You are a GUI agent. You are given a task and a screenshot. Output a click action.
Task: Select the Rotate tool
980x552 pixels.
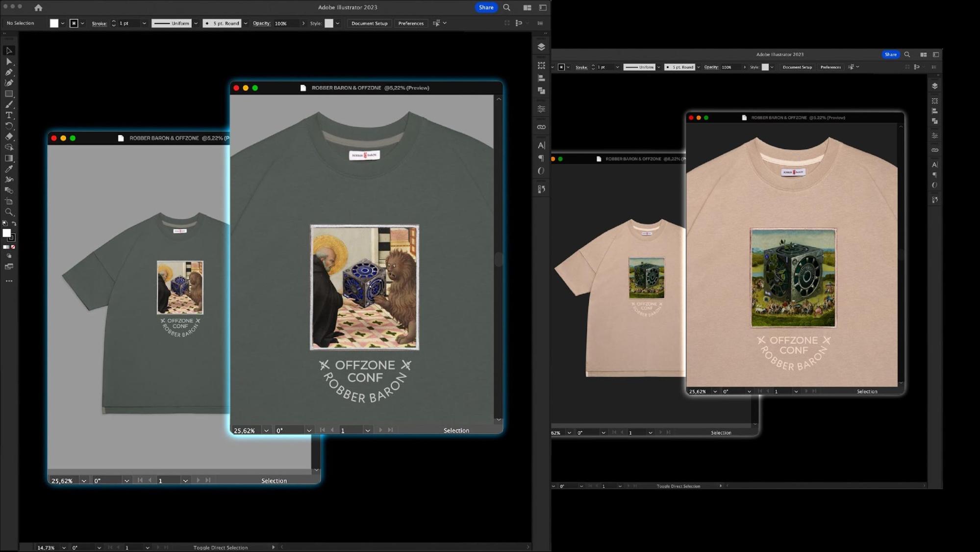pos(9,126)
